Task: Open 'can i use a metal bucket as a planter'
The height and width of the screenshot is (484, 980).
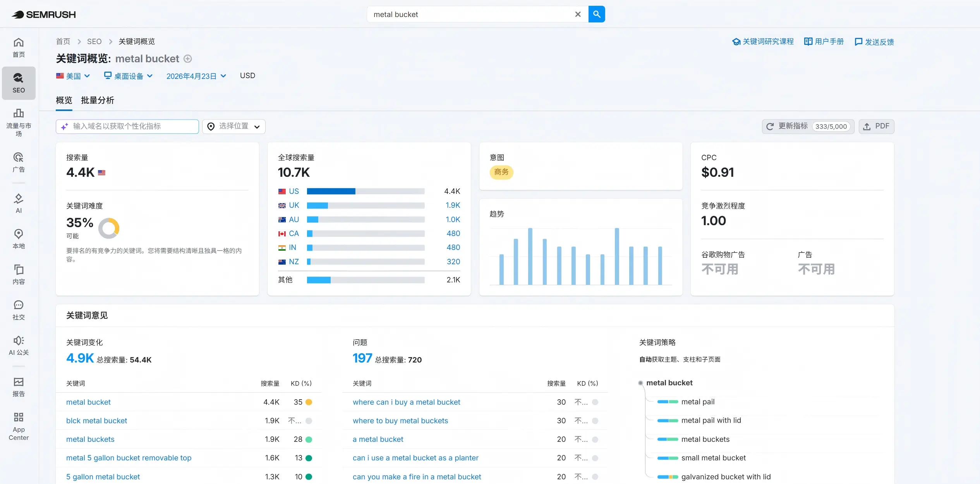Action: tap(415, 458)
